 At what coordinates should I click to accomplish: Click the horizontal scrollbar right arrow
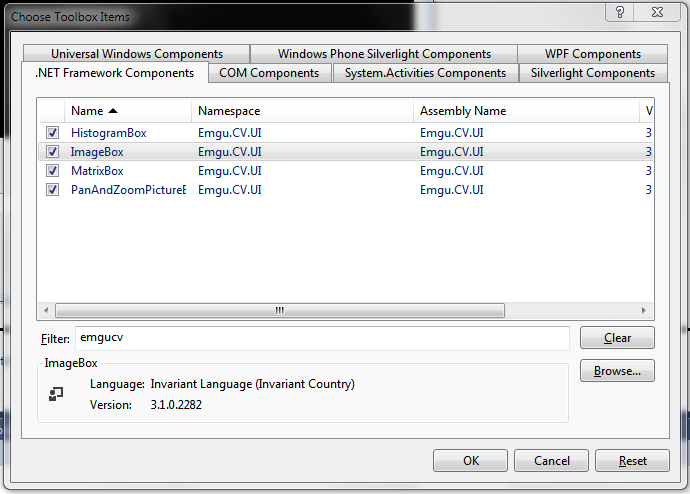tap(644, 311)
